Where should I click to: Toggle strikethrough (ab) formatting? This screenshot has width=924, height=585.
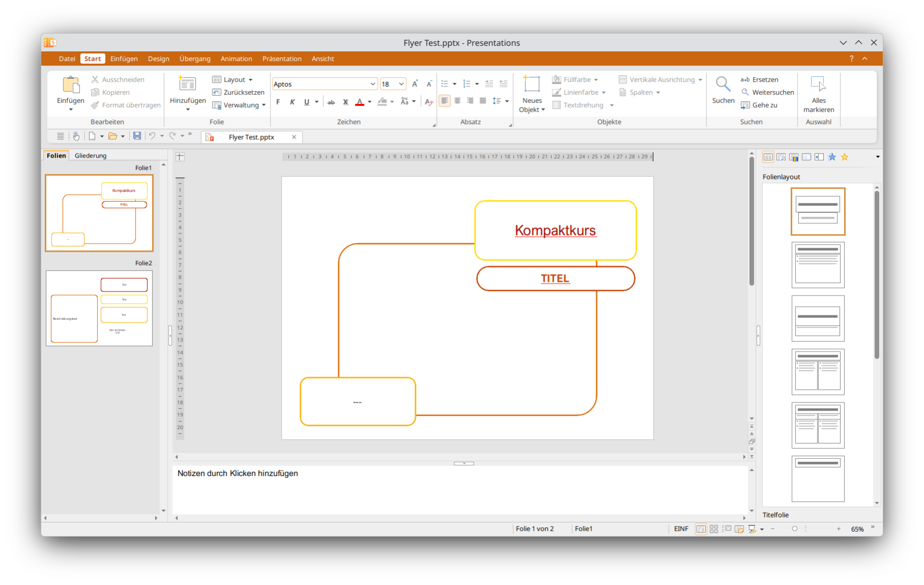[x=331, y=102]
